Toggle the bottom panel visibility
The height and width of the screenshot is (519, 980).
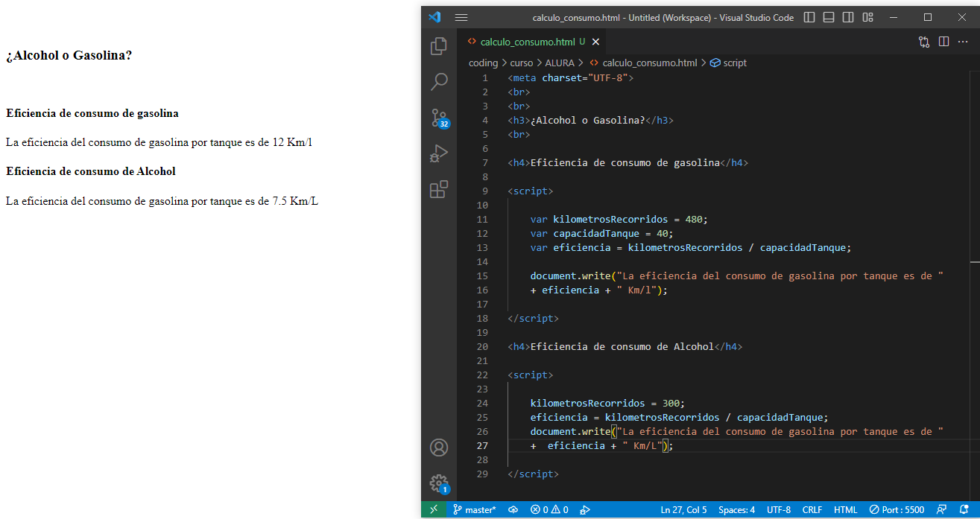829,17
